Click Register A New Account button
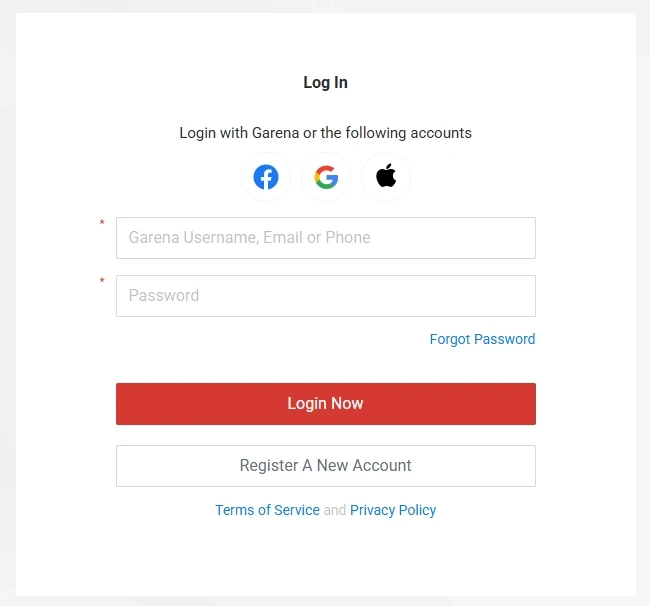The height and width of the screenshot is (606, 650). coord(326,466)
